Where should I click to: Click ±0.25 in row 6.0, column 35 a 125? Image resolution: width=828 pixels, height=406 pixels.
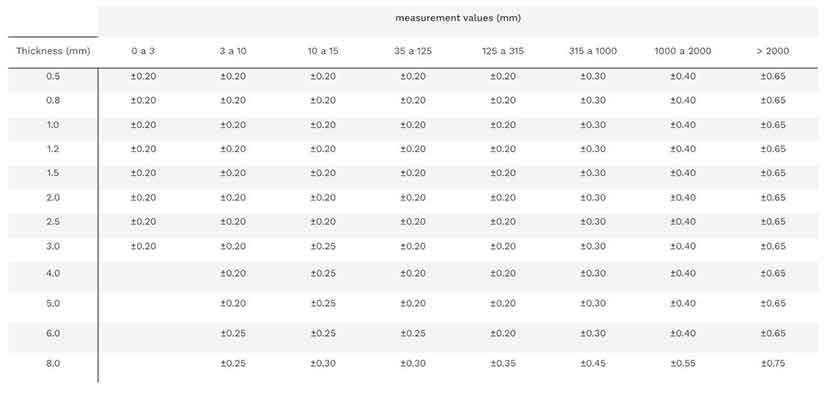point(412,334)
